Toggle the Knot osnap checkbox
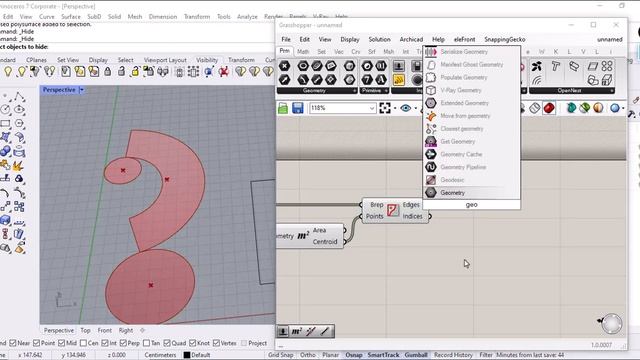 193,343
